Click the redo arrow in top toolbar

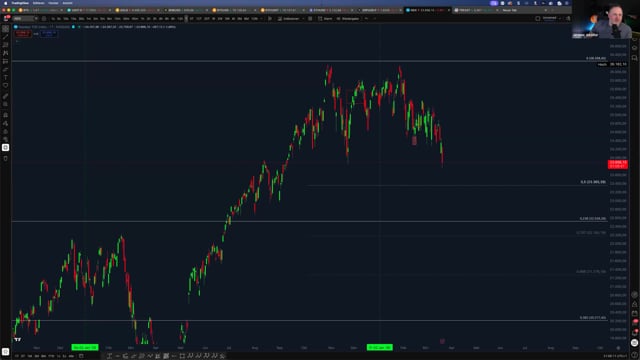(374, 18)
